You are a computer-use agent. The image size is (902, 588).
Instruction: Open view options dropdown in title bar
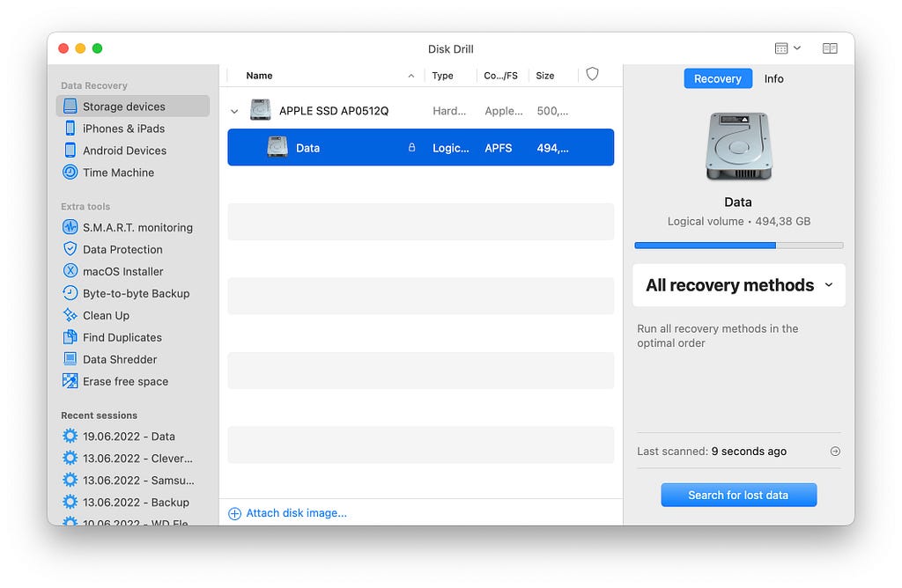point(787,48)
